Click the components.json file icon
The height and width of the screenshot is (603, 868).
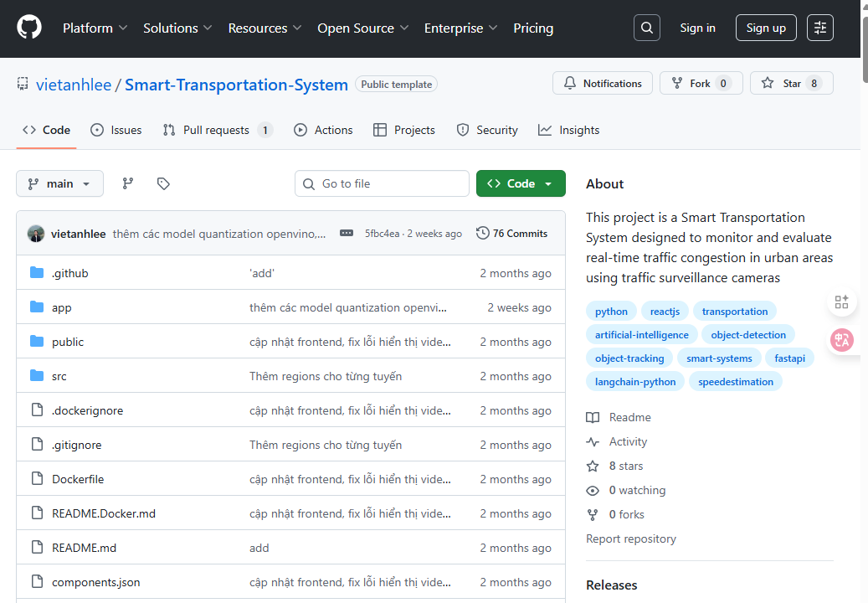point(37,581)
